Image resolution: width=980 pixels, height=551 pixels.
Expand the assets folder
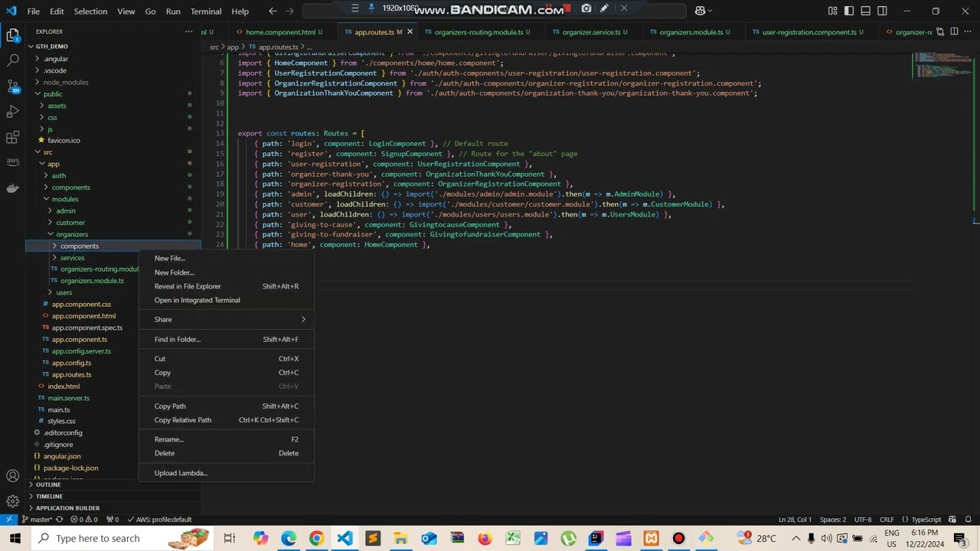pos(113,106)
